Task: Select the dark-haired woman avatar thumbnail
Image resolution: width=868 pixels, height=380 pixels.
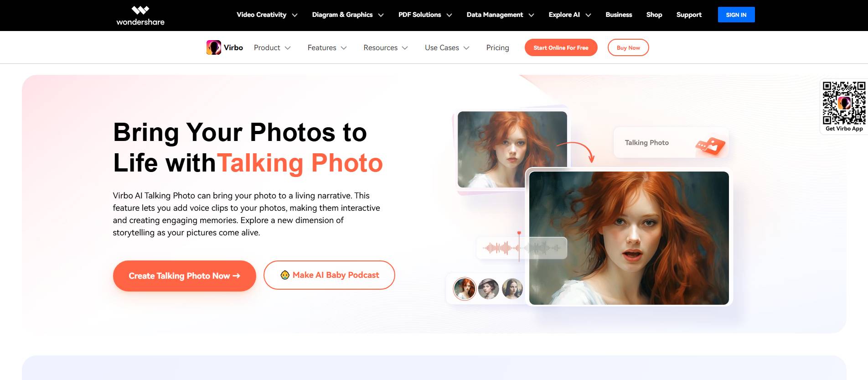Action: tap(512, 289)
